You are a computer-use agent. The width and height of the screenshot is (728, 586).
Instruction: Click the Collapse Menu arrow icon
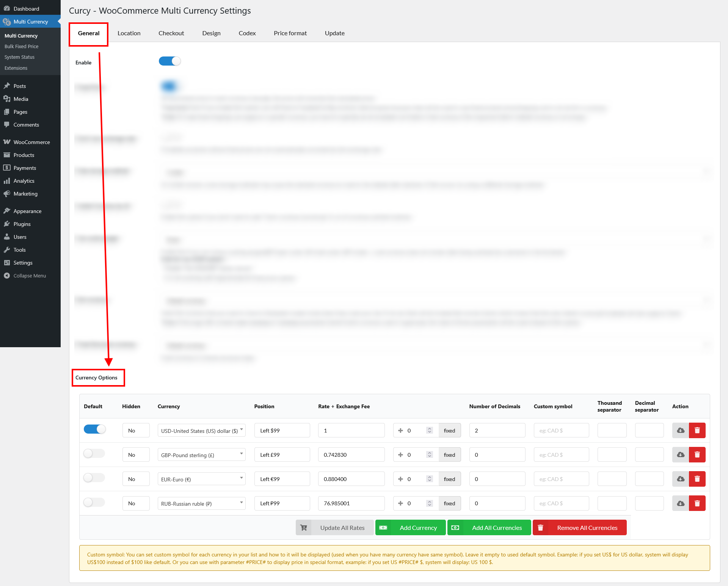point(7,276)
